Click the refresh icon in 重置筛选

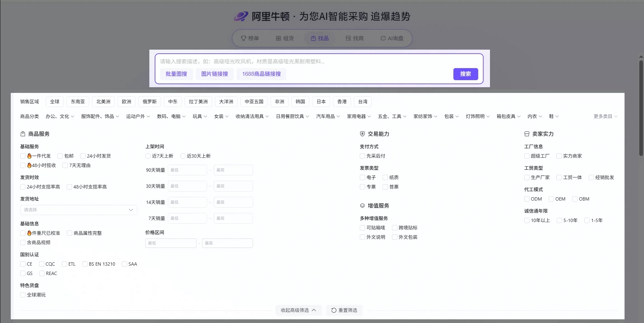pyautogui.click(x=334, y=310)
